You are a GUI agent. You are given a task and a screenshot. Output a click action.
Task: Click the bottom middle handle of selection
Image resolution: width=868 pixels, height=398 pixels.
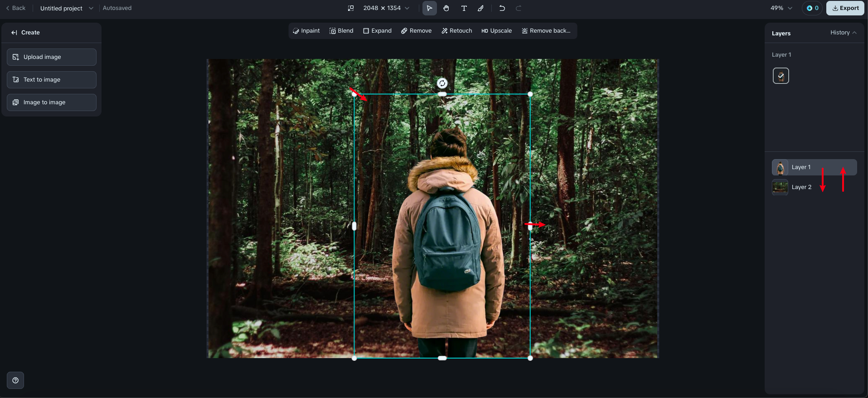(x=442, y=358)
